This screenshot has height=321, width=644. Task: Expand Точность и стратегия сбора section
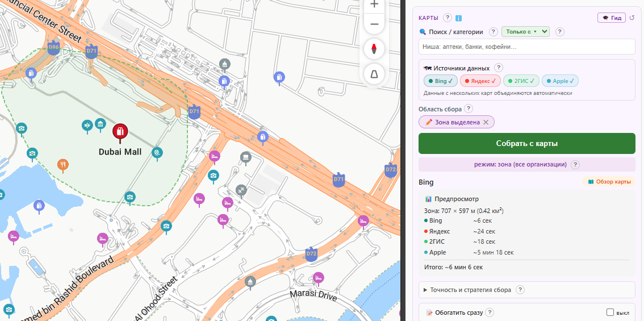527,290
